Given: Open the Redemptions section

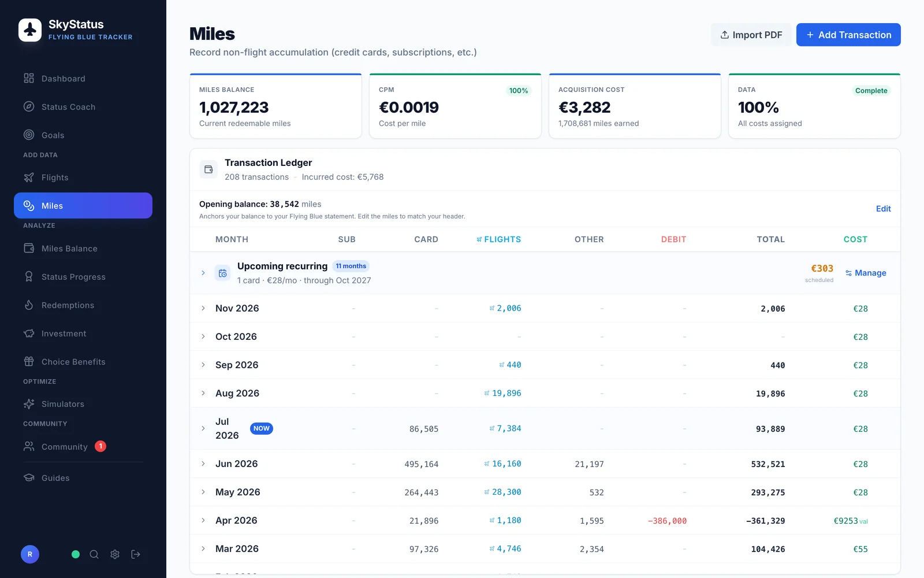Looking at the screenshot, I should click(x=83, y=305).
